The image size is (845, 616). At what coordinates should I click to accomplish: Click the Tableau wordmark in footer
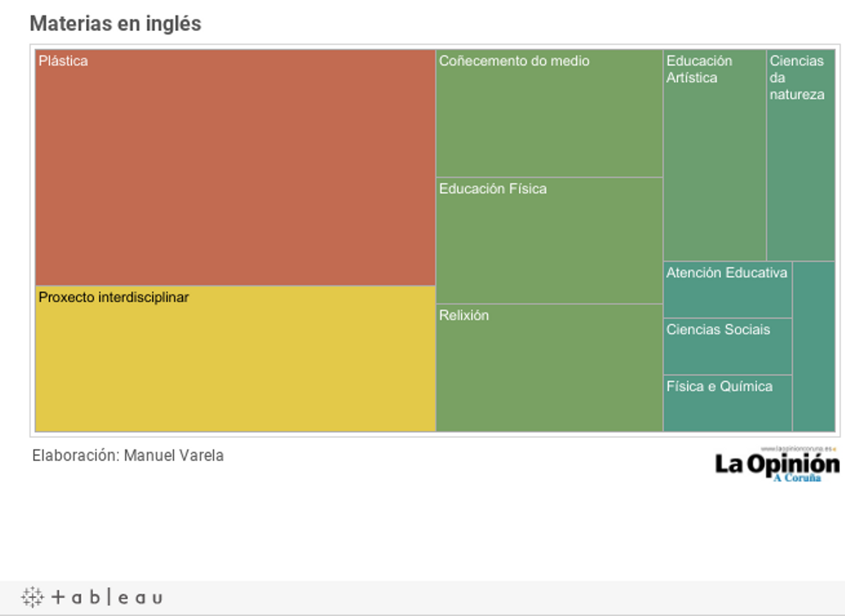[x=107, y=598]
